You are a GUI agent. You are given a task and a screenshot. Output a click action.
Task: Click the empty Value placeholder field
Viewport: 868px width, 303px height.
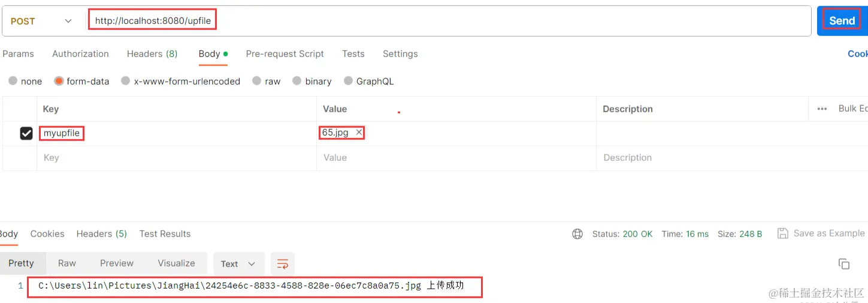(x=456, y=158)
